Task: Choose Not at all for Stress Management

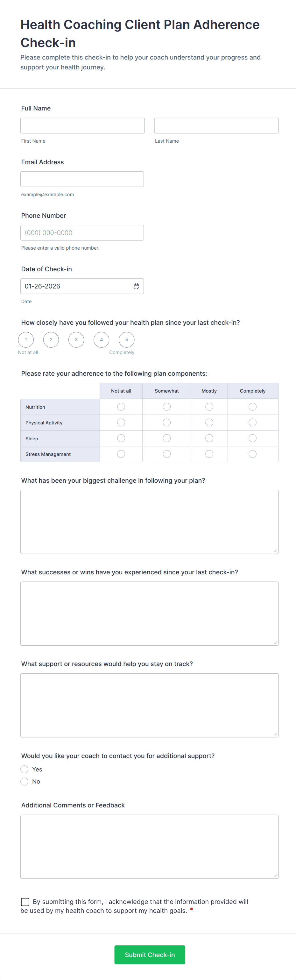Action: click(x=121, y=453)
